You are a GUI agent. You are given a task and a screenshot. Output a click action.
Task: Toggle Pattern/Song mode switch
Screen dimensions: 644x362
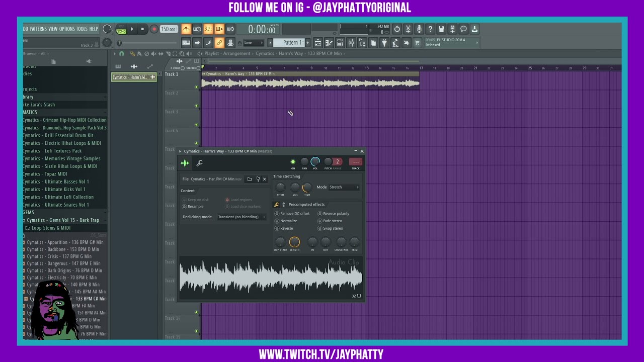click(x=121, y=29)
